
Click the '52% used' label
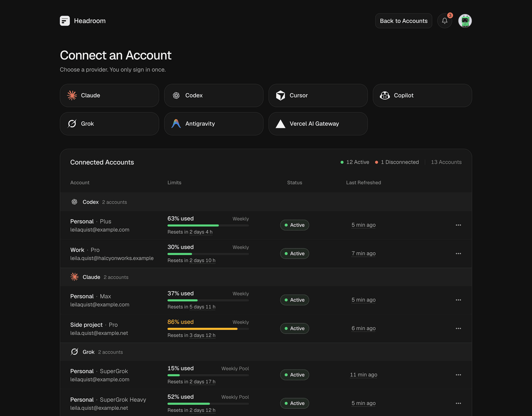tap(181, 397)
